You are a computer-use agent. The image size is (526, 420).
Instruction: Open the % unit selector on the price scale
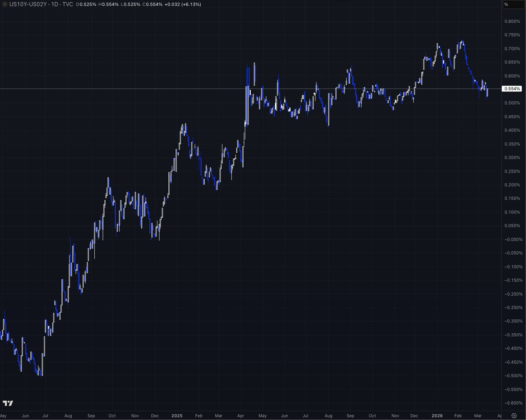(x=513, y=4)
